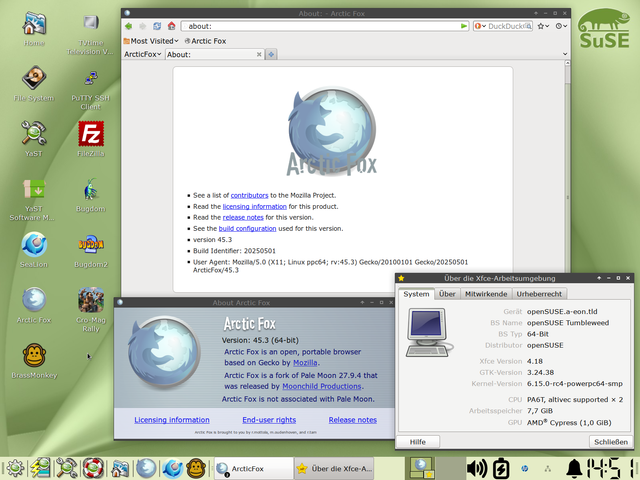The width and height of the screenshot is (640, 480).
Task: Launch FileZilla from the desktop
Action: coord(91,139)
